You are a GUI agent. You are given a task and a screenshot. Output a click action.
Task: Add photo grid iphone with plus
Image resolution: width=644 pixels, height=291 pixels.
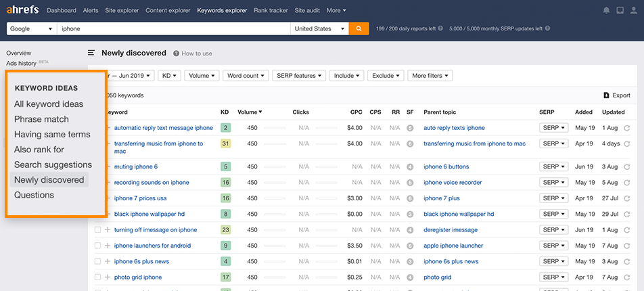[108, 277]
